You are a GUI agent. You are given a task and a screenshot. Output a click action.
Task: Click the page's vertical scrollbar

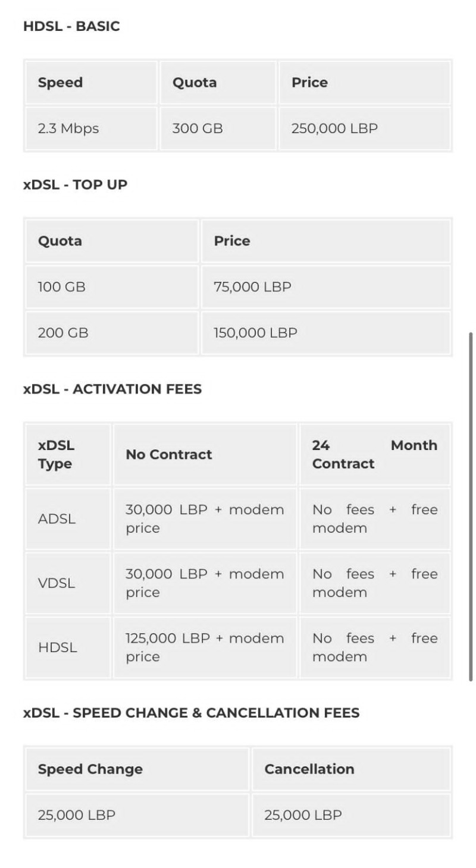coord(471,507)
